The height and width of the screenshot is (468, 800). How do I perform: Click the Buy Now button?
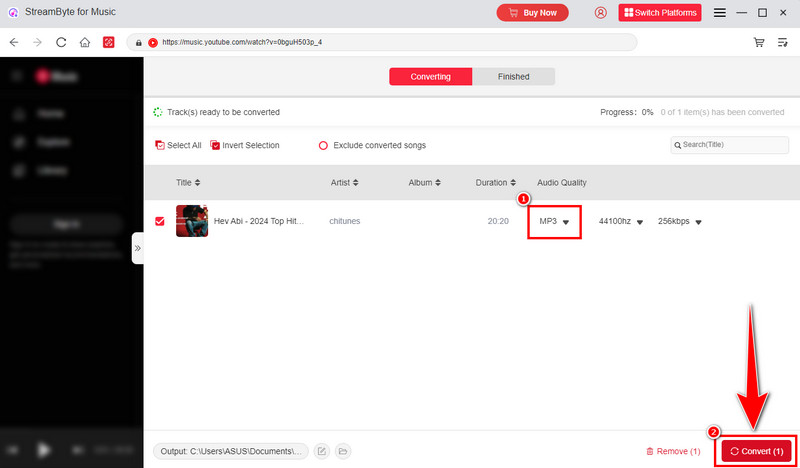click(x=532, y=13)
